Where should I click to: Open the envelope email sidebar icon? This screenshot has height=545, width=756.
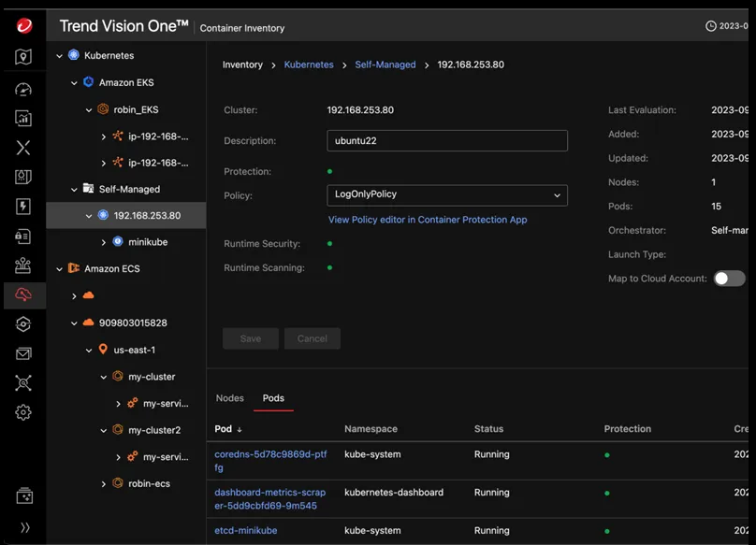(24, 353)
